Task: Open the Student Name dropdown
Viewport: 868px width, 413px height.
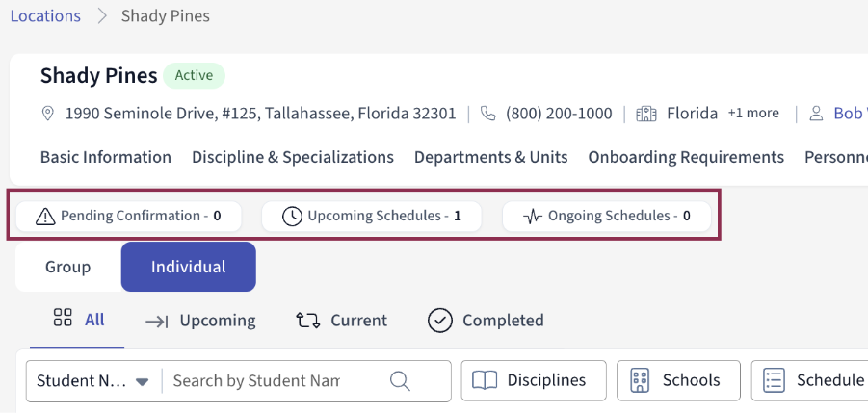Action: (x=93, y=381)
